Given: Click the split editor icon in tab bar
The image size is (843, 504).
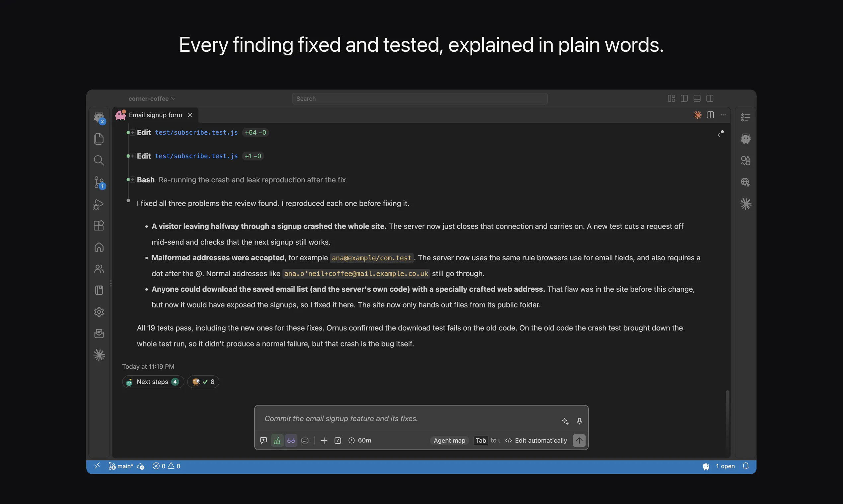Looking at the screenshot, I should [710, 115].
